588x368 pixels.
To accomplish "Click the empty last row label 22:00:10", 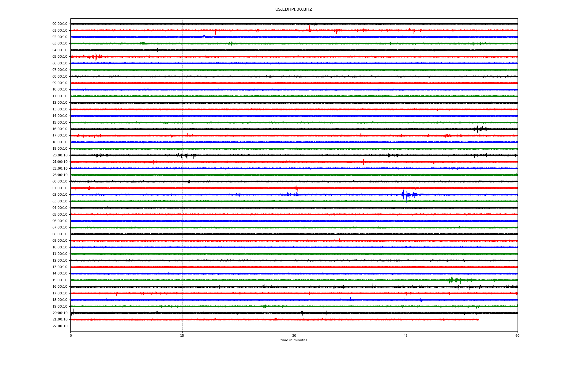I will [x=60, y=326].
